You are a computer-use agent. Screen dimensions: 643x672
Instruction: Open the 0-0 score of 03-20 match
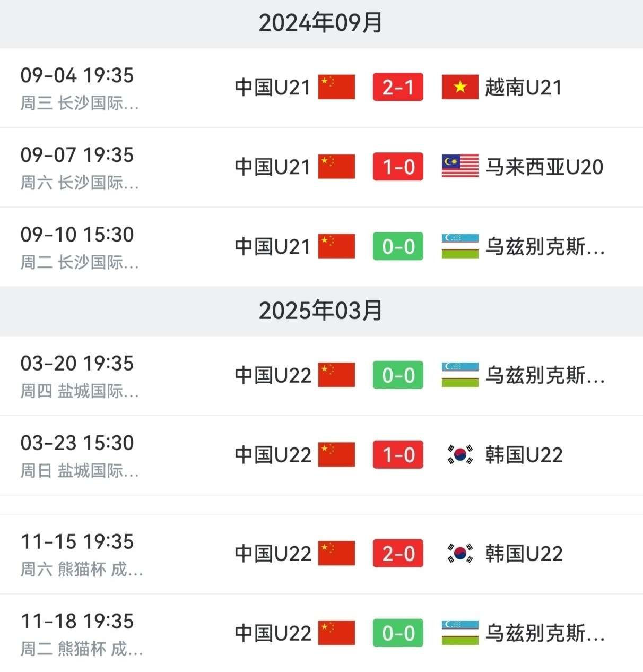coord(398,375)
